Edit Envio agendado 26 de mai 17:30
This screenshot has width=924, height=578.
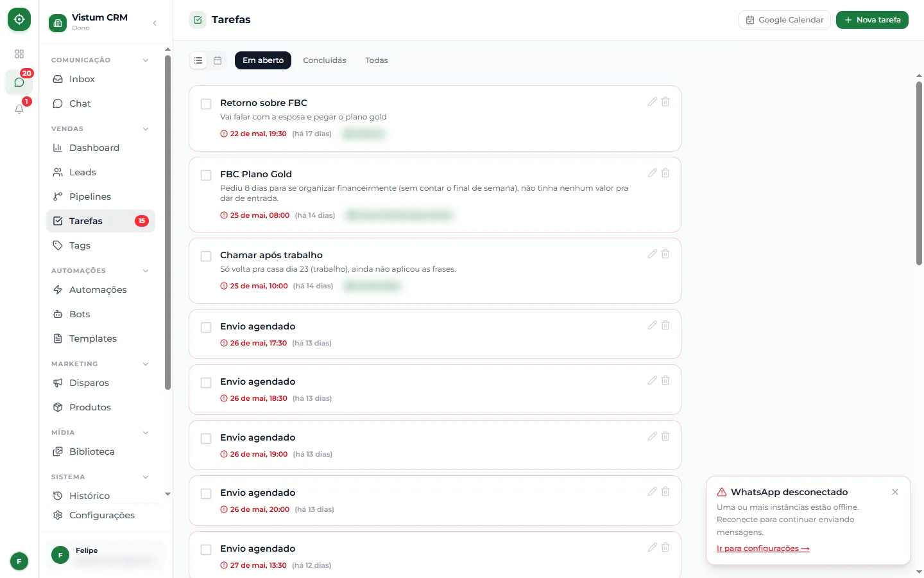click(653, 325)
